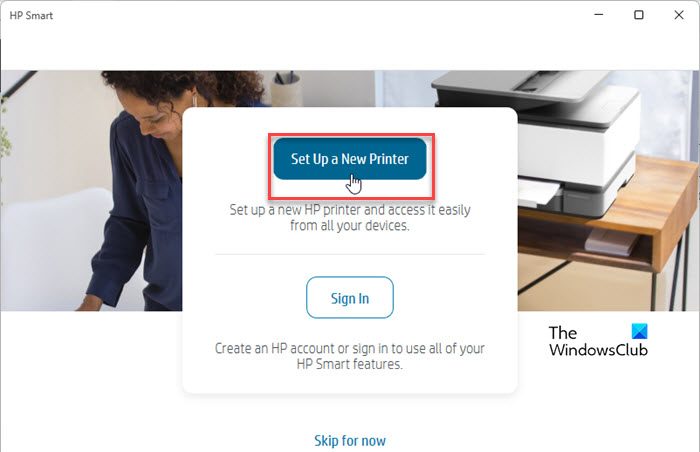Select the Skip for now link
The width and height of the screenshot is (700, 452).
(350, 440)
